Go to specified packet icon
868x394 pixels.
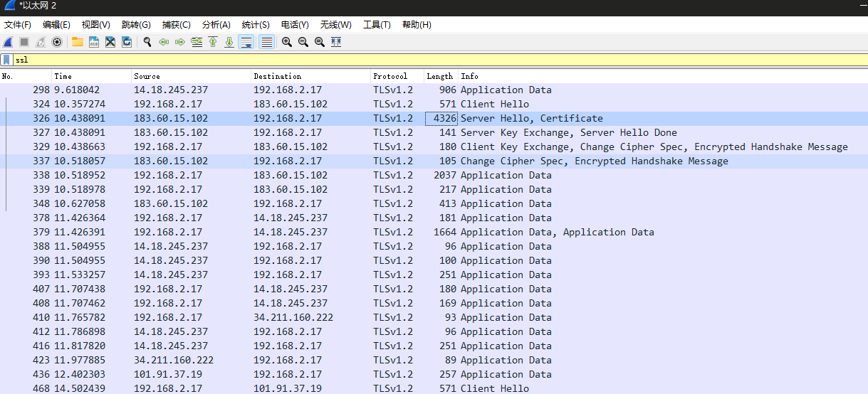197,42
